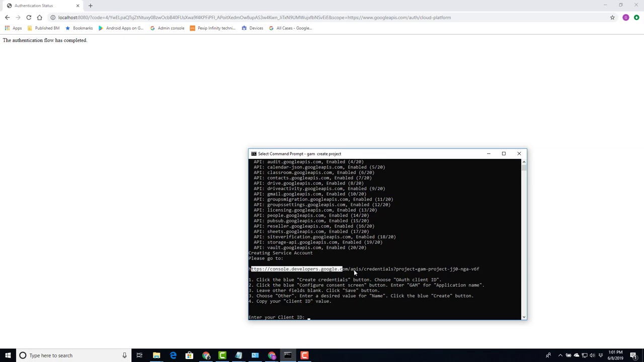Select the Authentication Status tab
This screenshot has height=362, width=644.
[43, 6]
